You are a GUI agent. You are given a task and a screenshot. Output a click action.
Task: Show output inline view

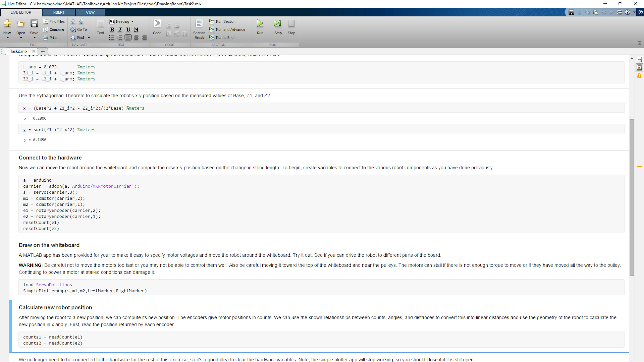pyautogui.click(x=639, y=67)
